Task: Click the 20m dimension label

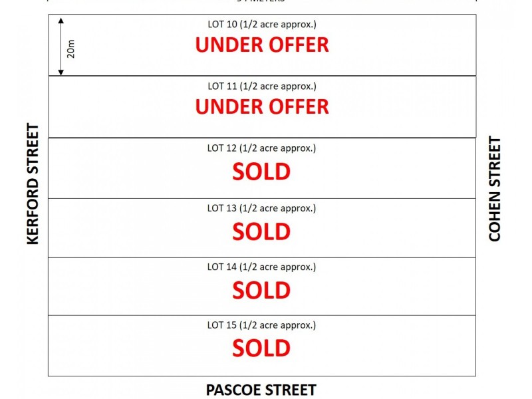Action: click(x=72, y=48)
